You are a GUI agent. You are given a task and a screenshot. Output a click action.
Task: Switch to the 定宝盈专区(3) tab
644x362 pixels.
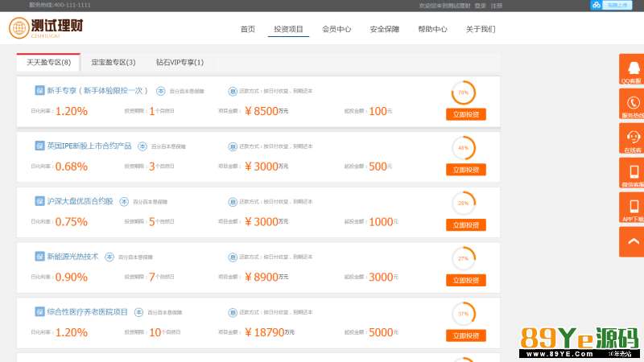click(114, 63)
